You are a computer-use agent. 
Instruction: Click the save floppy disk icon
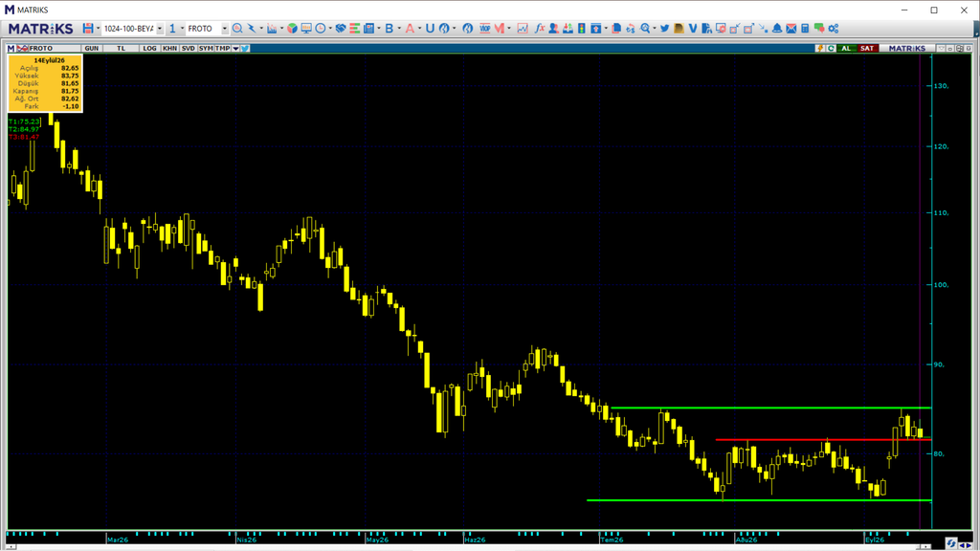click(x=88, y=29)
